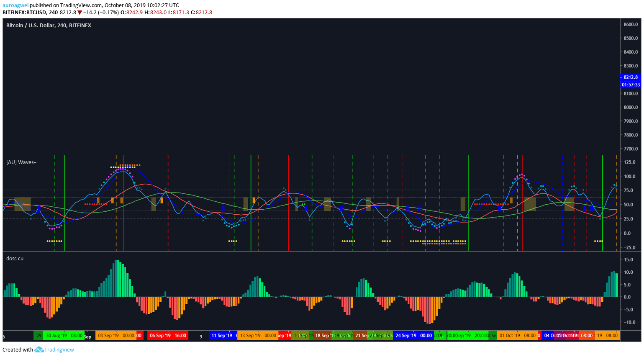Click 10.0 on the dosc cu scale
The height and width of the screenshot is (357, 644).
[x=628, y=272]
